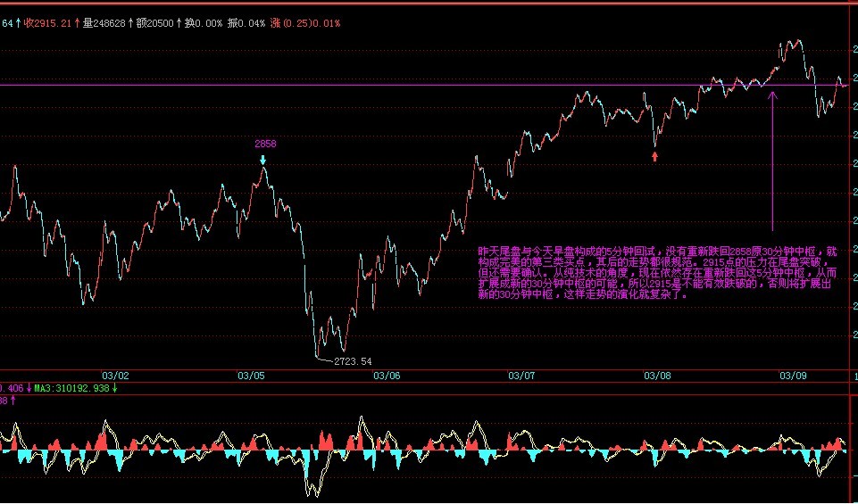The height and width of the screenshot is (504, 858).
Task: Click the red 涨(0.25)0.01% change readout
Action: (305, 23)
